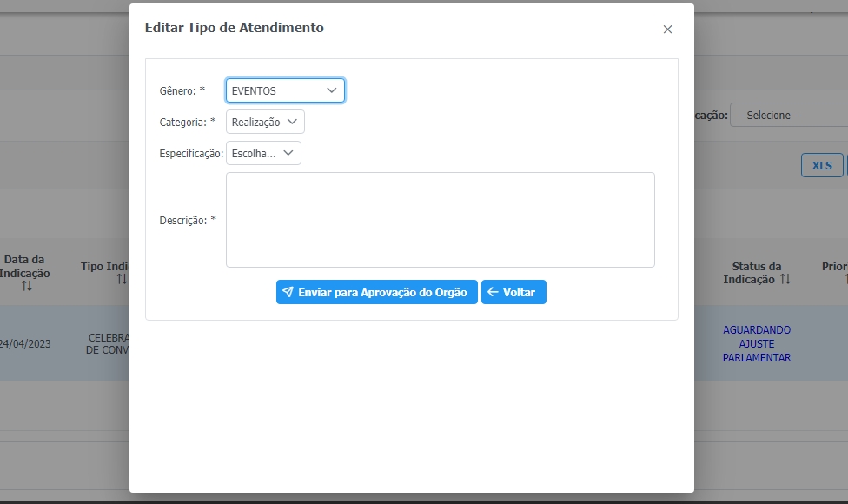Export the table with XLS button
The width and height of the screenshot is (848, 504).
(821, 165)
